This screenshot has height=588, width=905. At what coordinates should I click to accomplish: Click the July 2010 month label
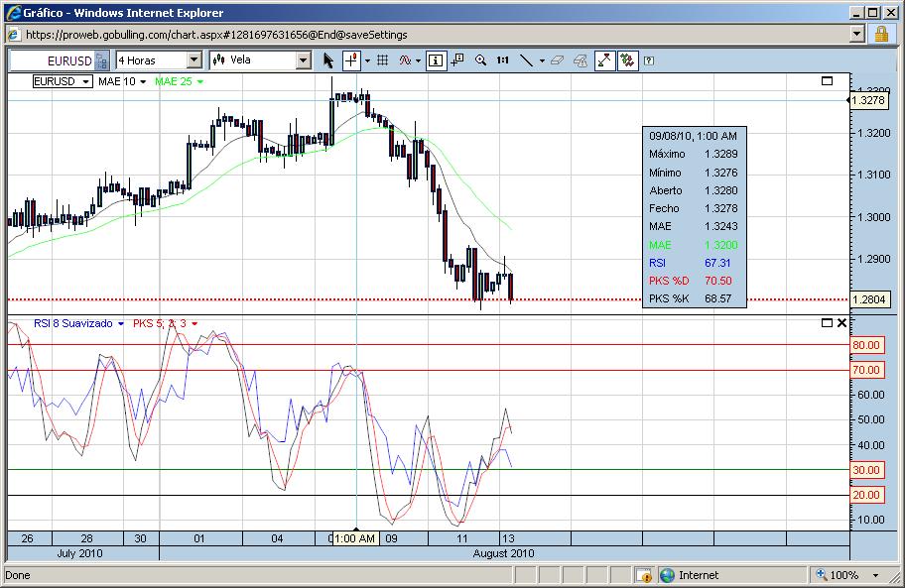pos(79,553)
